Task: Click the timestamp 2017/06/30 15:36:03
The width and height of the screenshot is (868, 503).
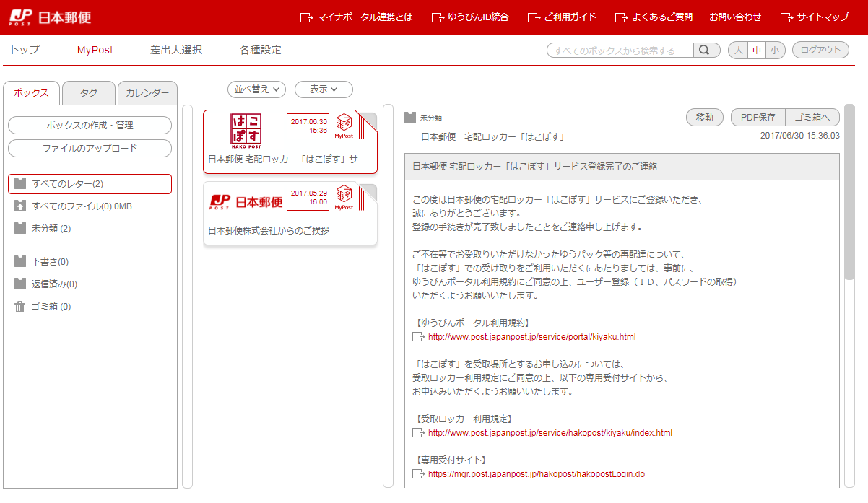Action: click(x=800, y=136)
